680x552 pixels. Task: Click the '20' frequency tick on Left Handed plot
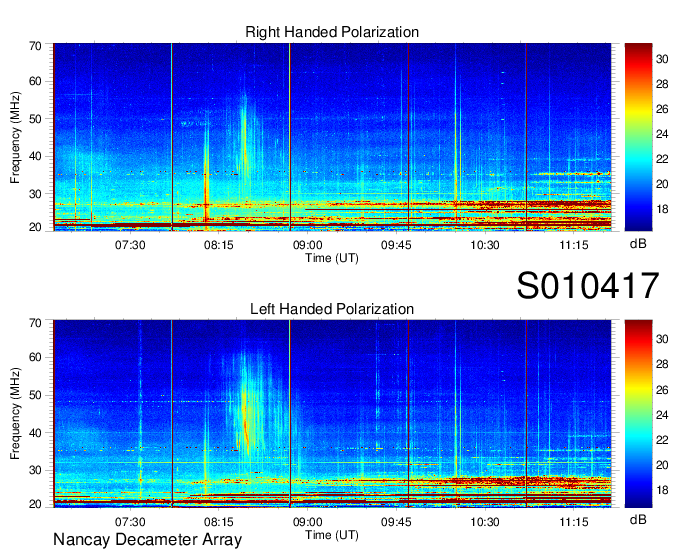click(35, 504)
